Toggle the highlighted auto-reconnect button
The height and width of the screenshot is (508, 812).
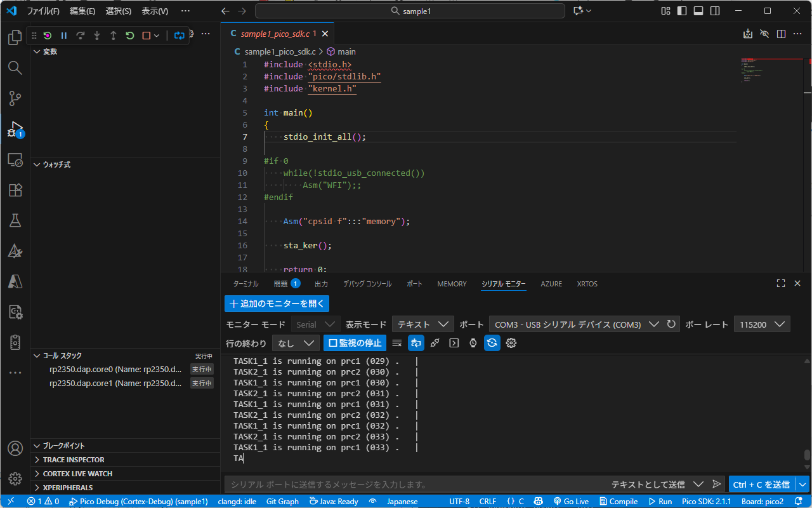492,343
